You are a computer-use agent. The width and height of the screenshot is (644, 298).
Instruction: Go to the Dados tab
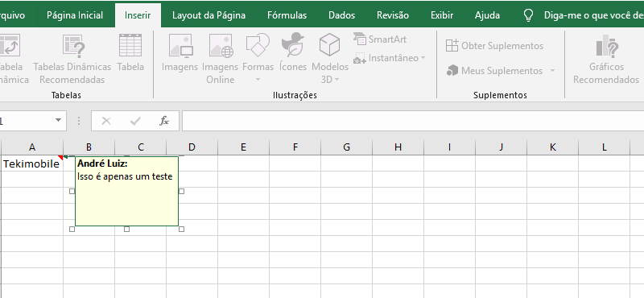(x=341, y=15)
